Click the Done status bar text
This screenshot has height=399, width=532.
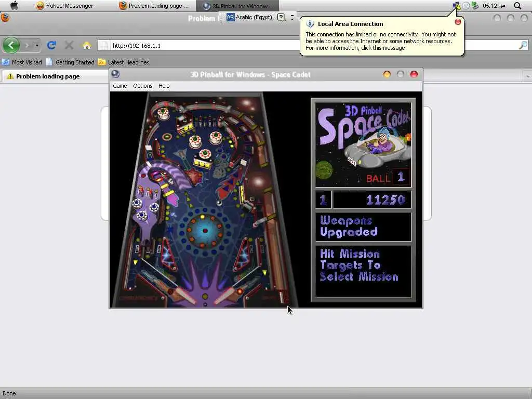click(9, 394)
